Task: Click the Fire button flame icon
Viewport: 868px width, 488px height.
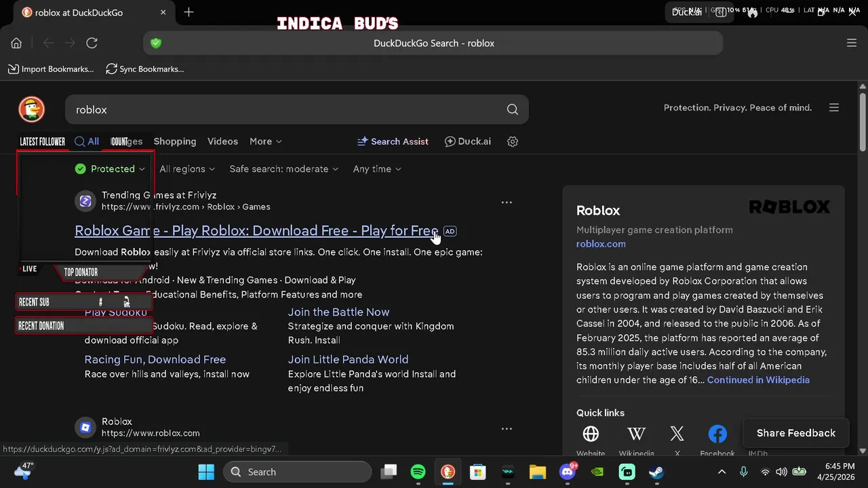Action: [752, 12]
